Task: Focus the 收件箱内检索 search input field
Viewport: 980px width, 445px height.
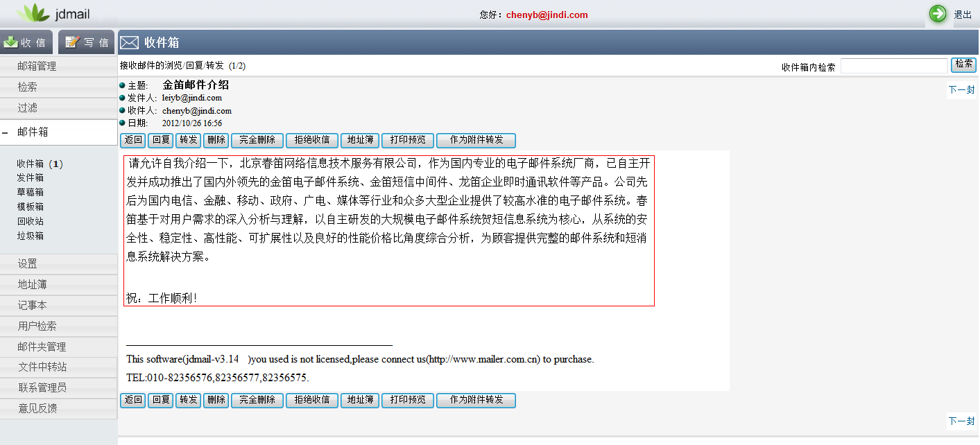Action: [894, 66]
